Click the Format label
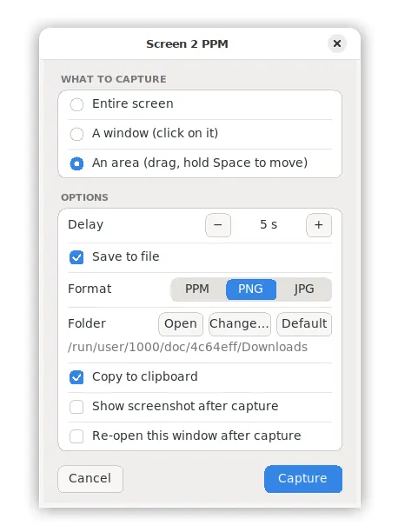This screenshot has height=532, width=398. tap(90, 289)
